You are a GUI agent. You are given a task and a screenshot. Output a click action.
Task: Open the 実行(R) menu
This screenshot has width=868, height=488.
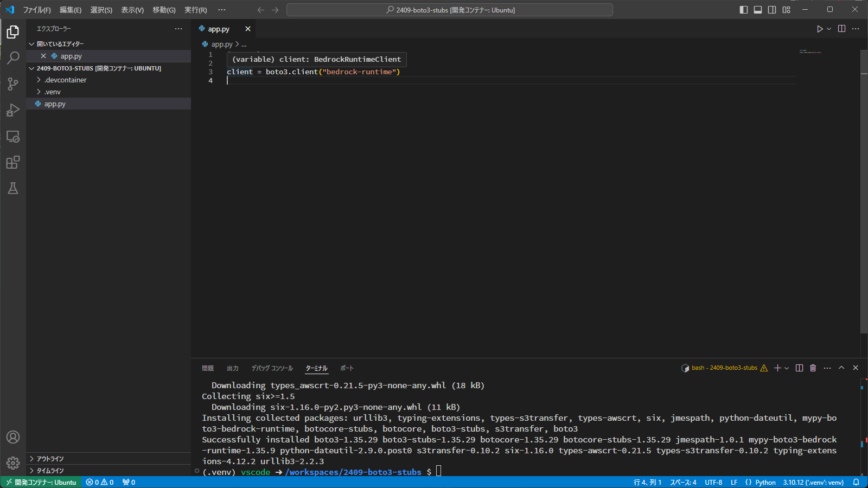tap(196, 10)
